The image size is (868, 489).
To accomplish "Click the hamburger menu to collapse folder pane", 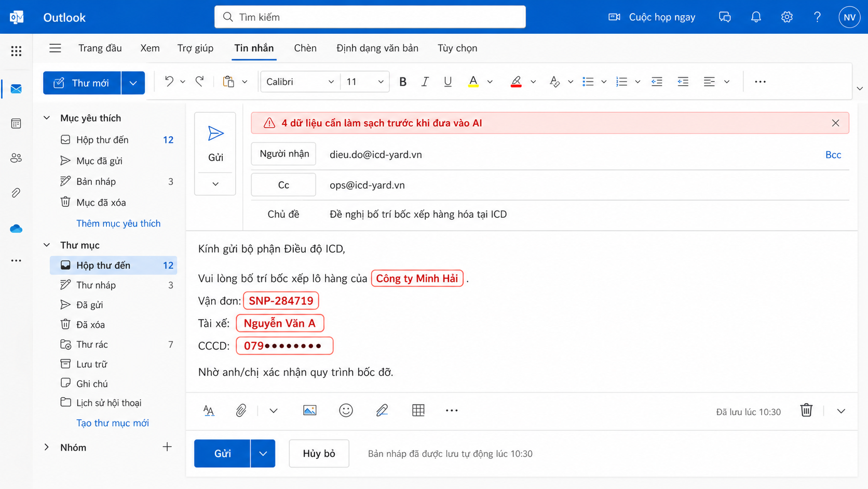I will tap(55, 48).
